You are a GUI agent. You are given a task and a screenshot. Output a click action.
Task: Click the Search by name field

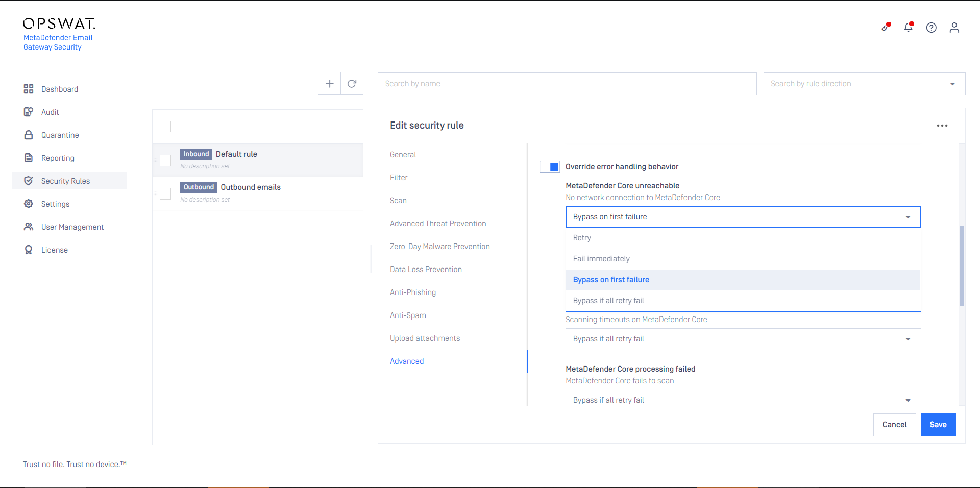(x=567, y=84)
